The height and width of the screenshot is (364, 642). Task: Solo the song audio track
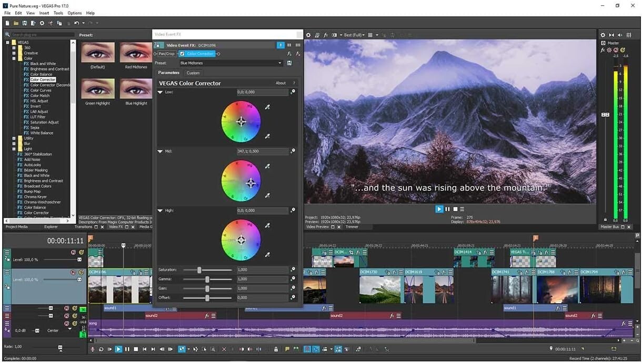coord(75,323)
